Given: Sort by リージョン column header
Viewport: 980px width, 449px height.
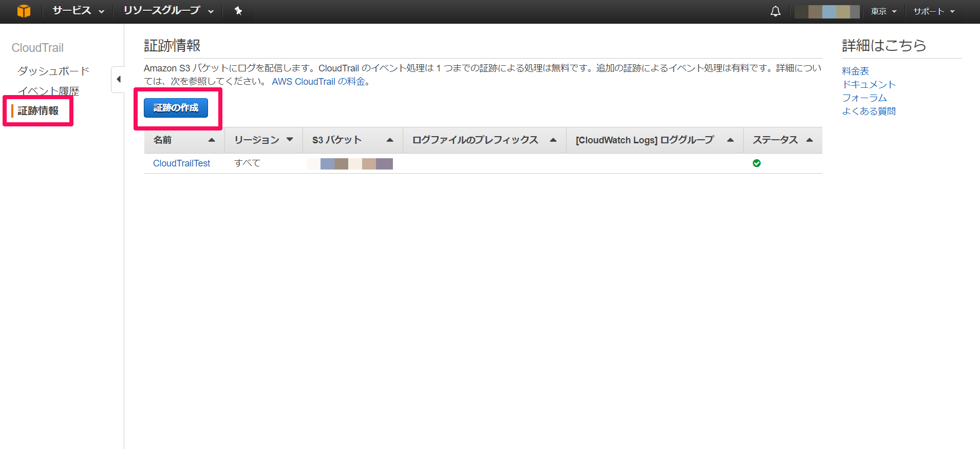Looking at the screenshot, I should (263, 140).
